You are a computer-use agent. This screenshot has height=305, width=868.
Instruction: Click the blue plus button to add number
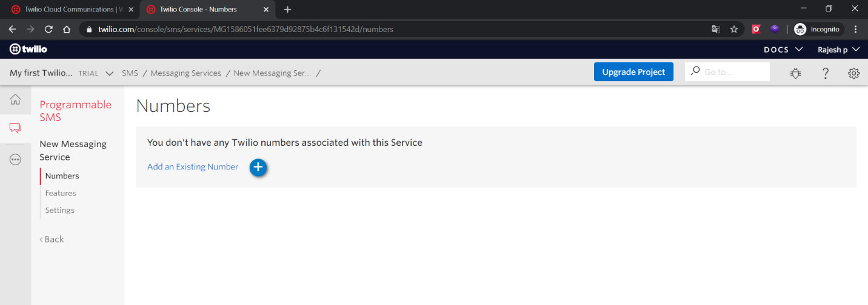click(258, 167)
